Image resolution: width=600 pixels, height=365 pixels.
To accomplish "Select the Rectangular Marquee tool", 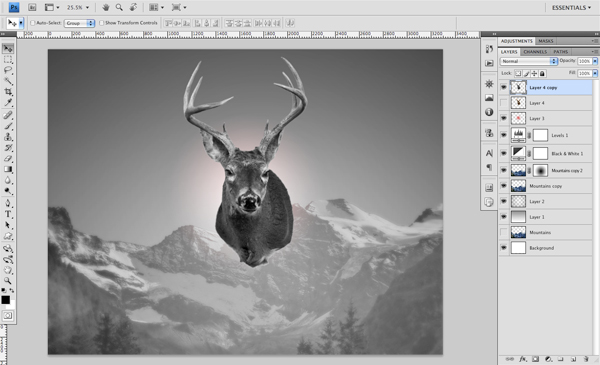I will [x=8, y=60].
